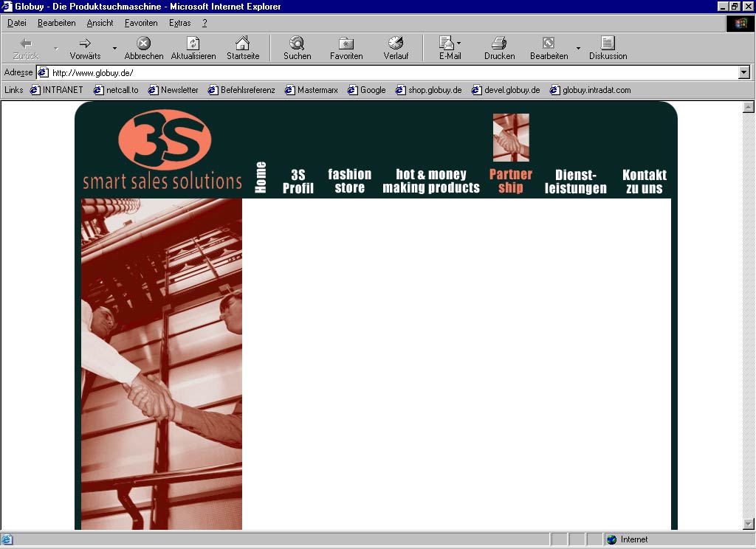The image size is (756, 549).
Task: Open the ? help menu
Action: pyautogui.click(x=205, y=23)
